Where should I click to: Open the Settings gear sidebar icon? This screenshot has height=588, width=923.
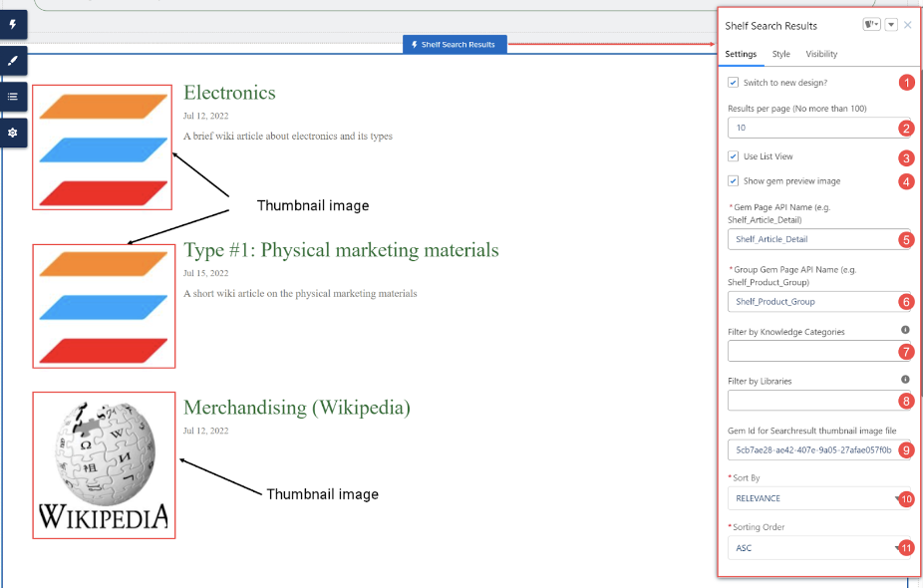coord(13,133)
